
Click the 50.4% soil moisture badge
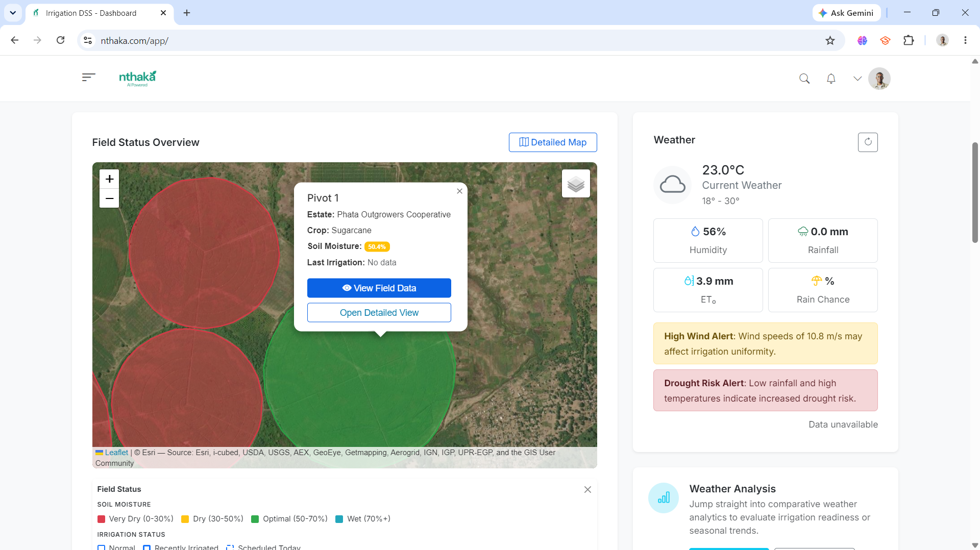click(377, 247)
